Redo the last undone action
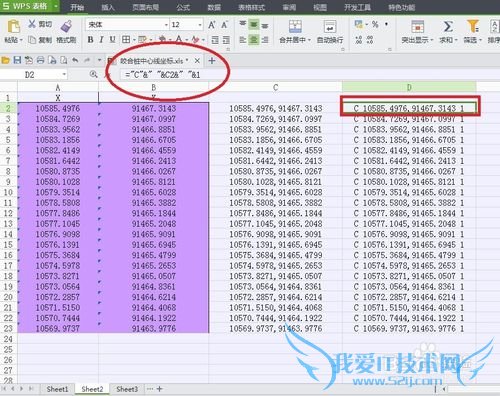 point(87,60)
